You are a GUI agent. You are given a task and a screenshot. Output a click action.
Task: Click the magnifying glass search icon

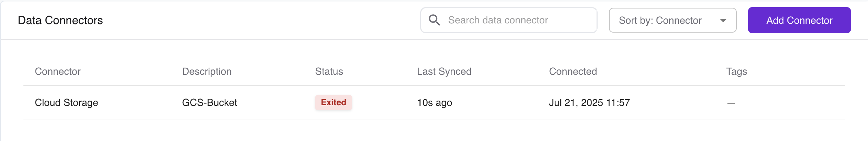coord(434,20)
